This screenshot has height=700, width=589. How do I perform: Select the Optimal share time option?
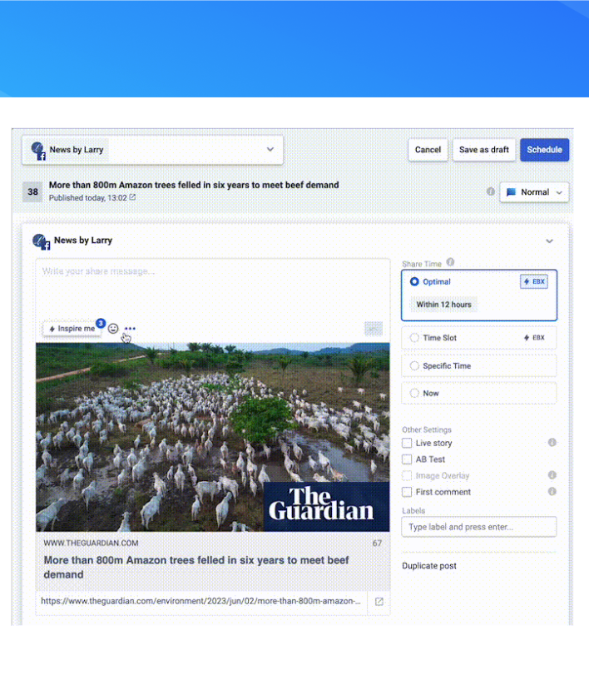[x=414, y=281]
